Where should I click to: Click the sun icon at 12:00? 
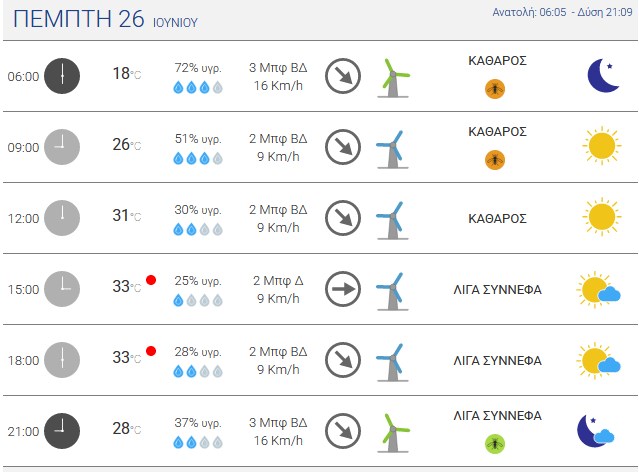[602, 217]
